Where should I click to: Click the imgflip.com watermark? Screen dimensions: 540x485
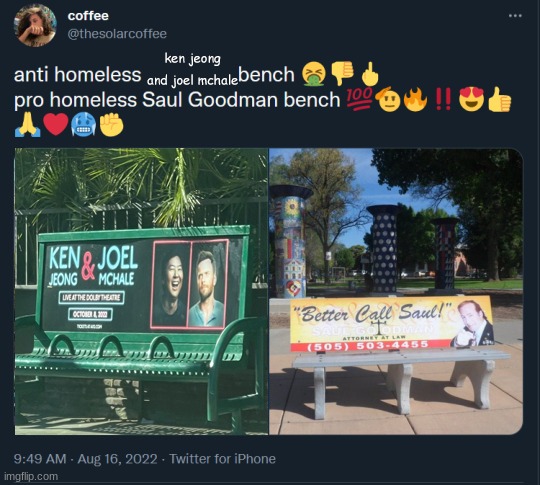[x=31, y=476]
